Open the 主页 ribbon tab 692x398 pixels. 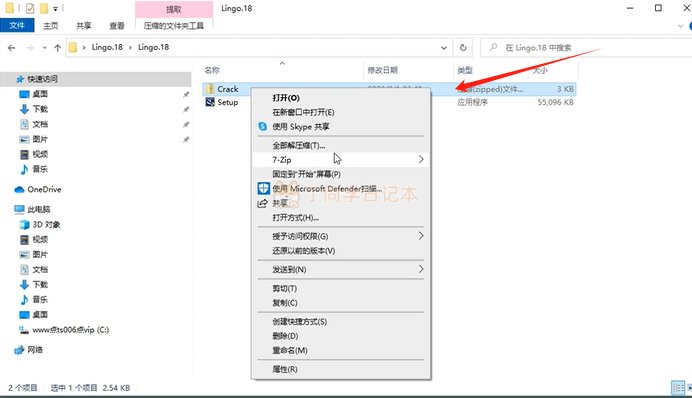point(50,26)
